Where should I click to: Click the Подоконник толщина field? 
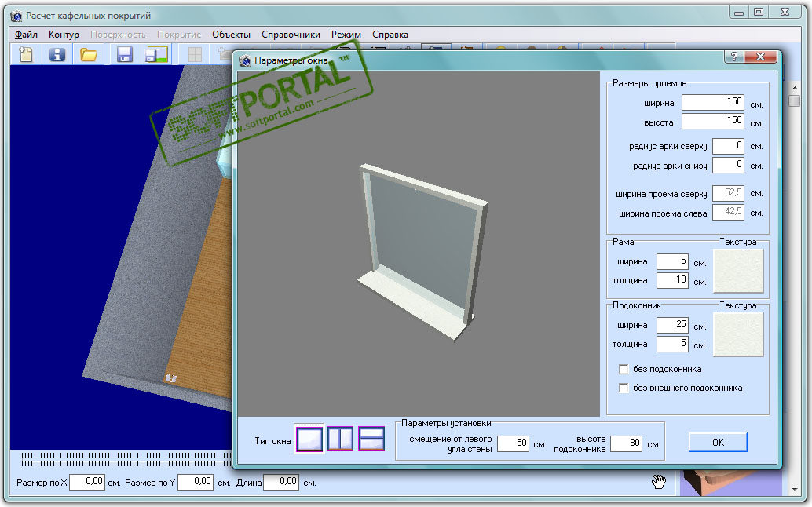point(672,344)
